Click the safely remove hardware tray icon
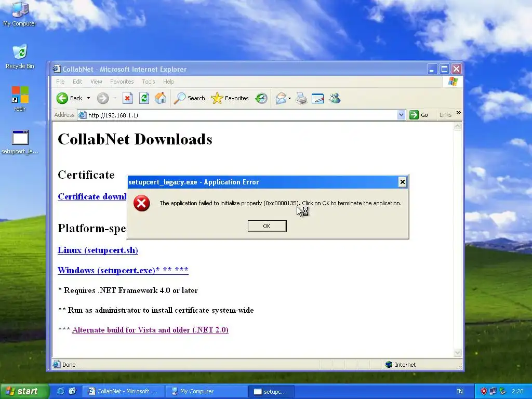The height and width of the screenshot is (399, 532). click(502, 391)
